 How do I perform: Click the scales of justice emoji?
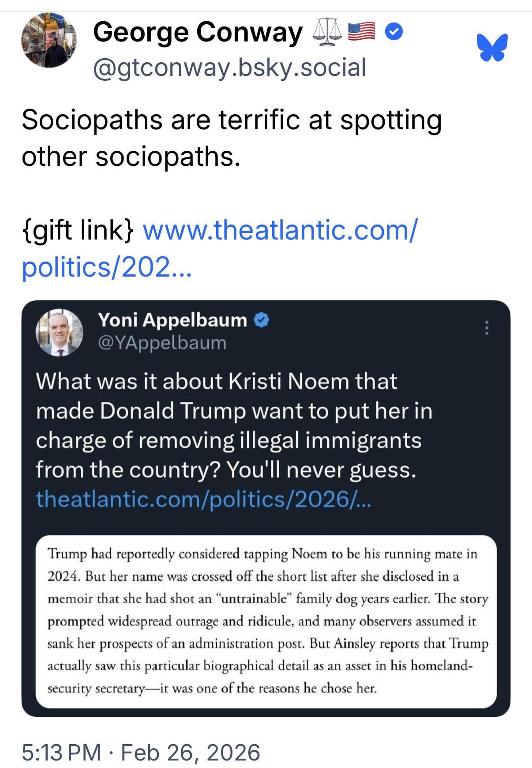[327, 32]
